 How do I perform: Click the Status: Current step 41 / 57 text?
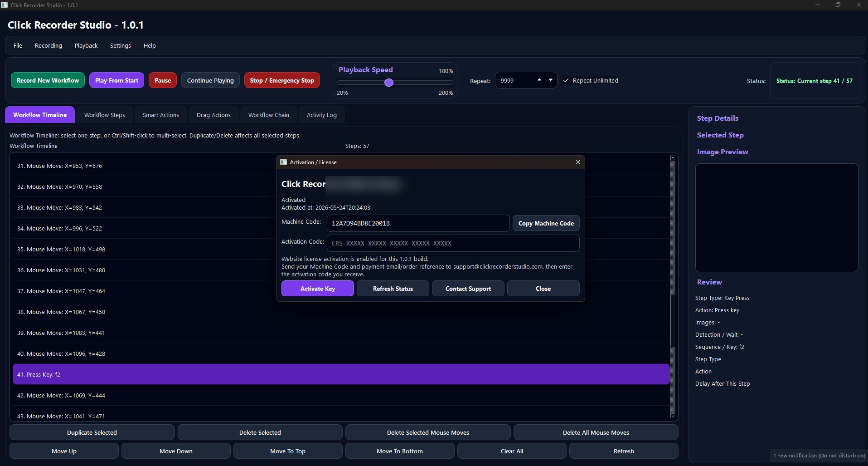click(x=815, y=81)
